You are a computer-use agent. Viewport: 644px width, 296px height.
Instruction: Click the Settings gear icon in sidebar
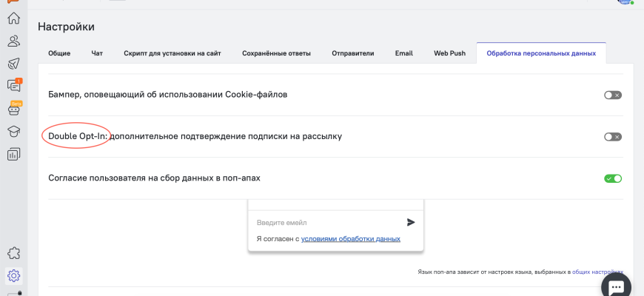coord(13,276)
